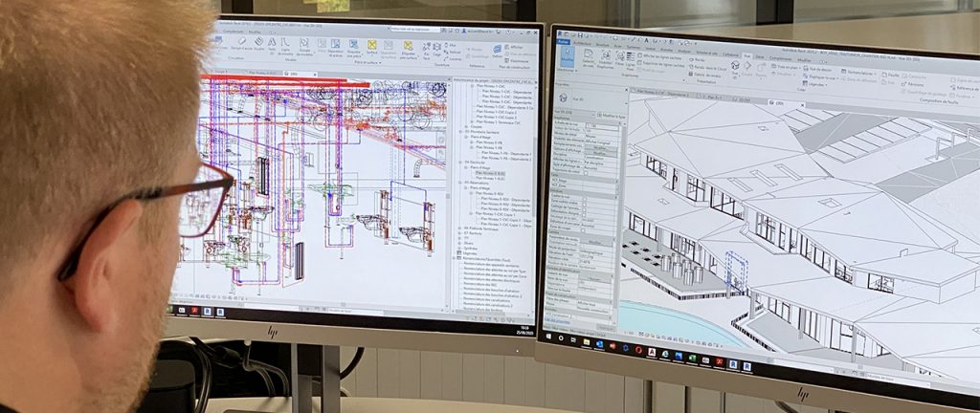Click Vue de dessin in Créer panel
Screen dimensions: 980x413
(818, 69)
